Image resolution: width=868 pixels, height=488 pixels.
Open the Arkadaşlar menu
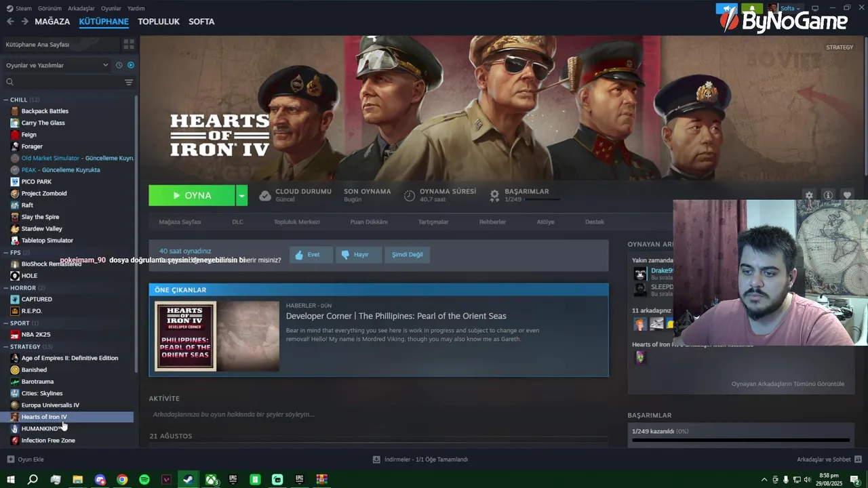pos(81,8)
